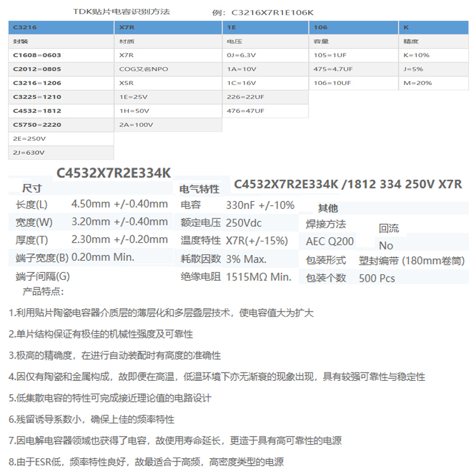Select feature line 3 starting '极高的精确度'
476x476 pixels.
pos(115,355)
